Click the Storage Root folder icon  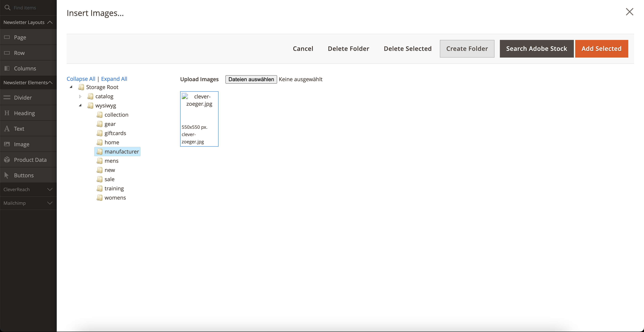point(81,87)
